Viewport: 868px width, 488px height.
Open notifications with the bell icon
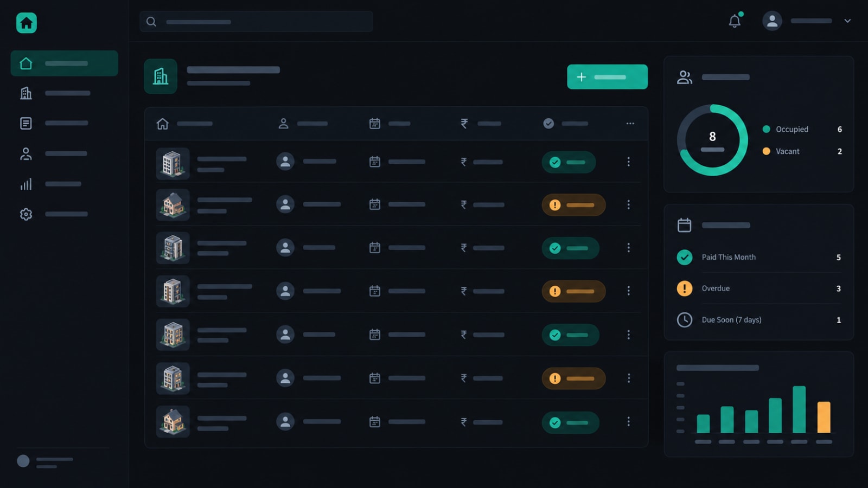(x=735, y=21)
